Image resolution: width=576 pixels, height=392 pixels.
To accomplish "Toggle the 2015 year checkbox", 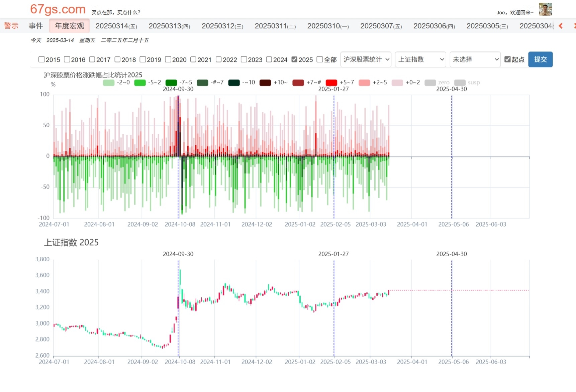I will coord(41,59).
